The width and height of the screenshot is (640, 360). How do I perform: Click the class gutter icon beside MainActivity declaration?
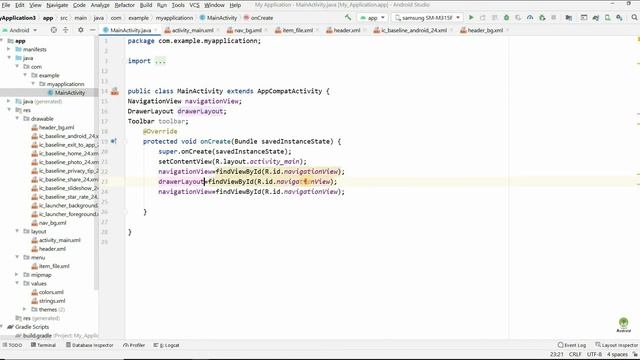pyautogui.click(x=115, y=91)
